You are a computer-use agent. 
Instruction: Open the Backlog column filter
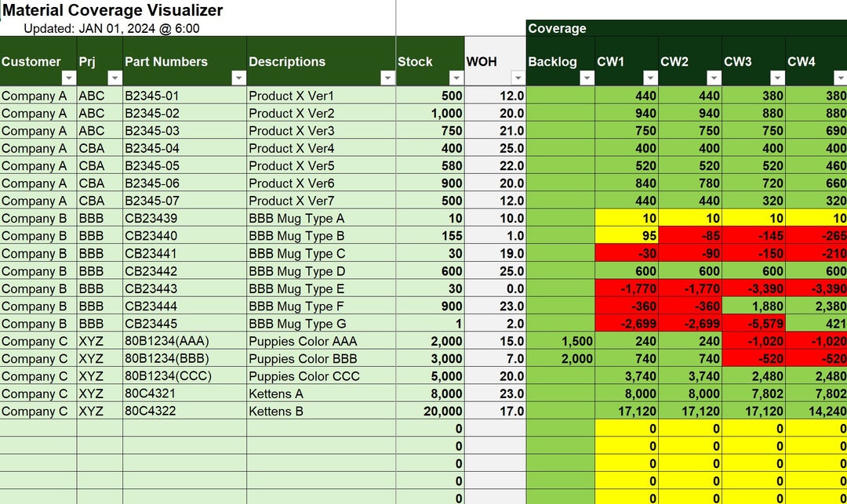click(x=587, y=78)
